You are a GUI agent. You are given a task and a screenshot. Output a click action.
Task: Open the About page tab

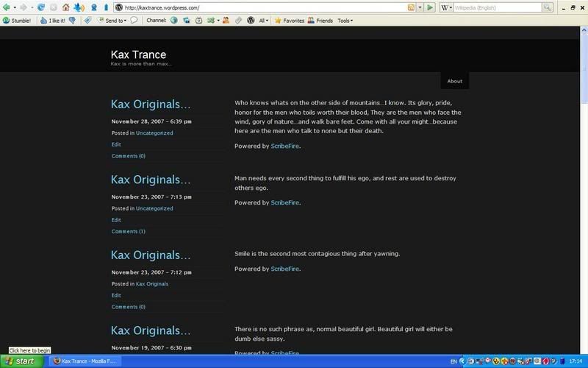click(x=454, y=81)
